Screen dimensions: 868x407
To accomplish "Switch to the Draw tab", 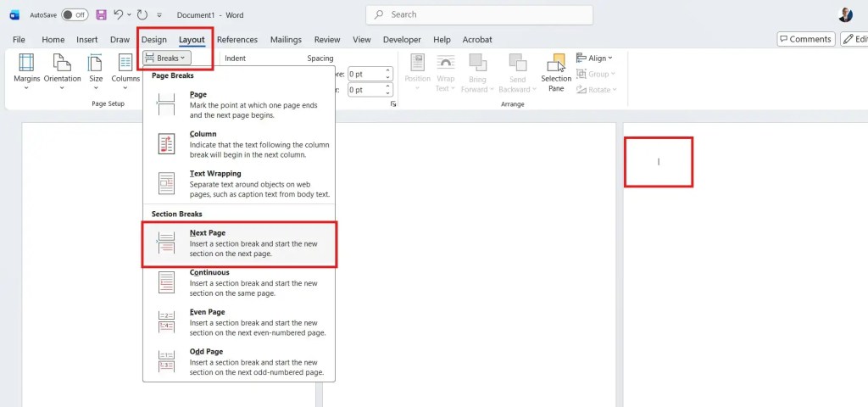I will [120, 39].
